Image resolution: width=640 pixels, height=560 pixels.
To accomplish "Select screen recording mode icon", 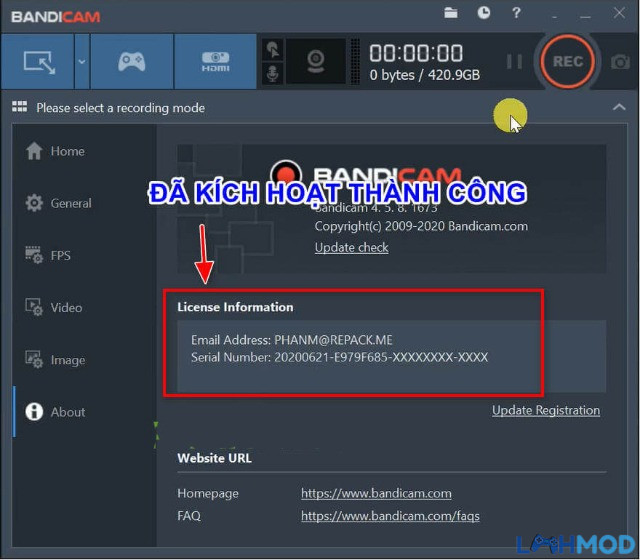I will [39, 62].
